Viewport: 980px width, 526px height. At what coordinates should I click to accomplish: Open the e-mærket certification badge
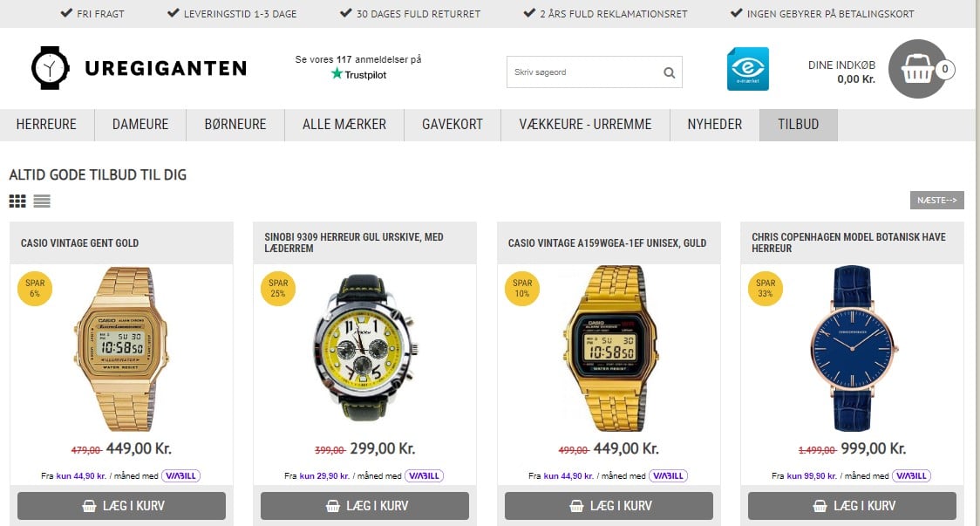click(x=747, y=69)
